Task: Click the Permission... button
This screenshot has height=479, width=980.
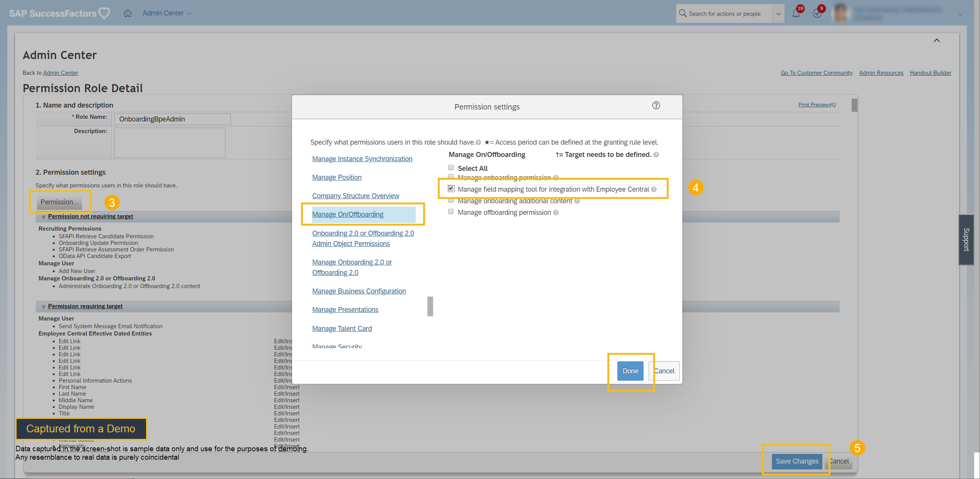Action: point(59,202)
